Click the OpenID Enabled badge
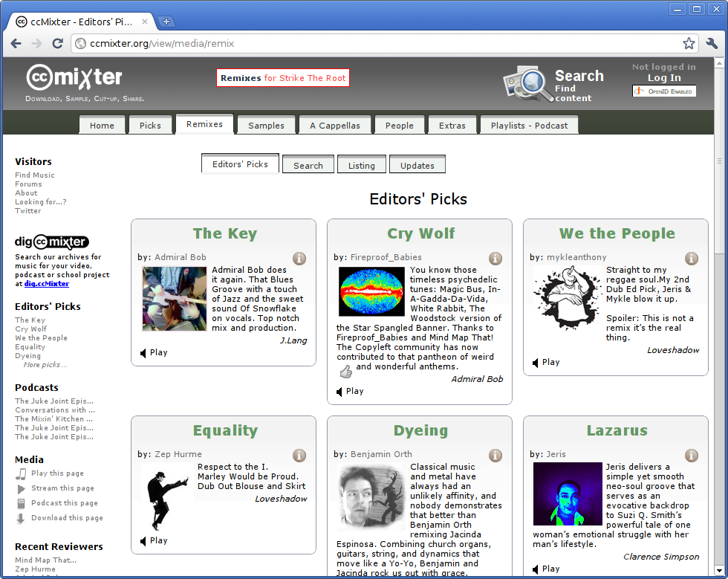This screenshot has width=728, height=579. [x=664, y=91]
